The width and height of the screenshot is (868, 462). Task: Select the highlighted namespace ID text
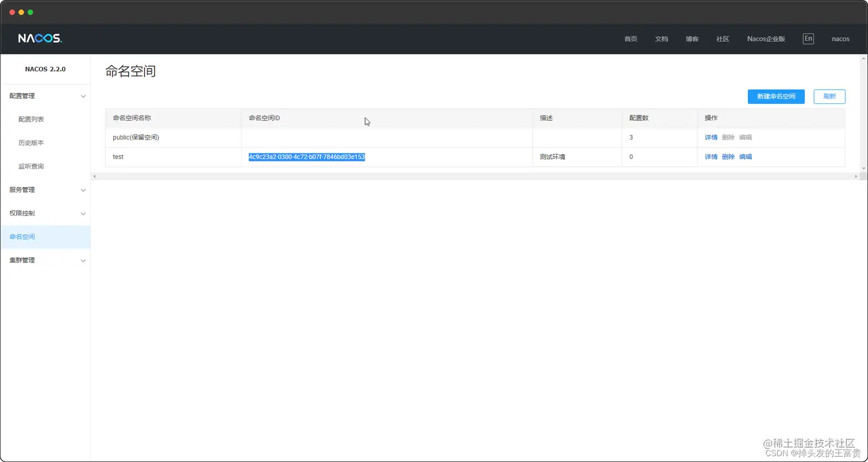(x=307, y=156)
